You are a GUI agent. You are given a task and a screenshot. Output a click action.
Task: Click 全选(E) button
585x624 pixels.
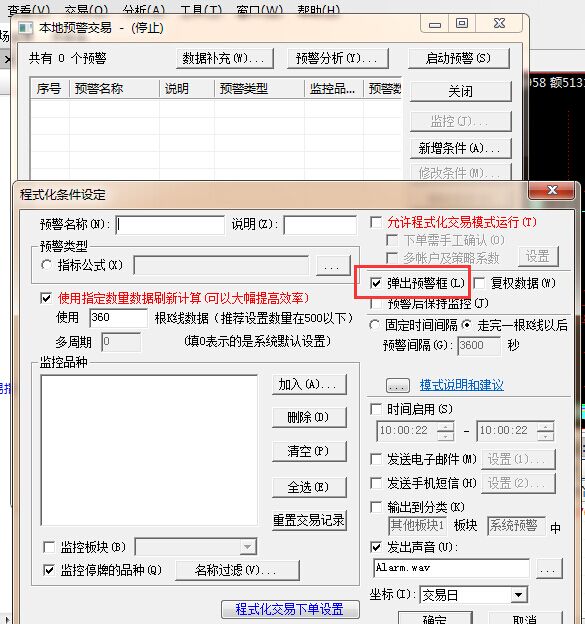click(309, 487)
